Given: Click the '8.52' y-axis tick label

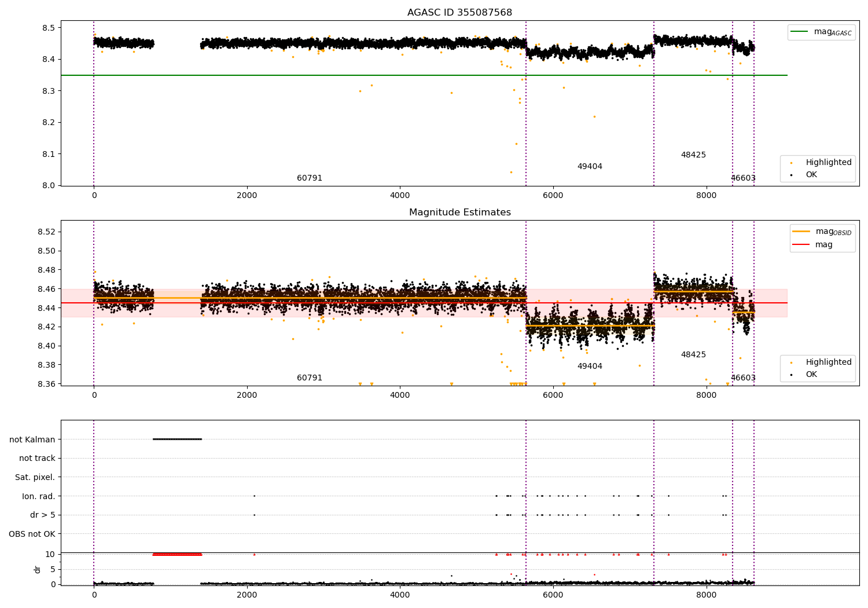Looking at the screenshot, I should (x=46, y=232).
